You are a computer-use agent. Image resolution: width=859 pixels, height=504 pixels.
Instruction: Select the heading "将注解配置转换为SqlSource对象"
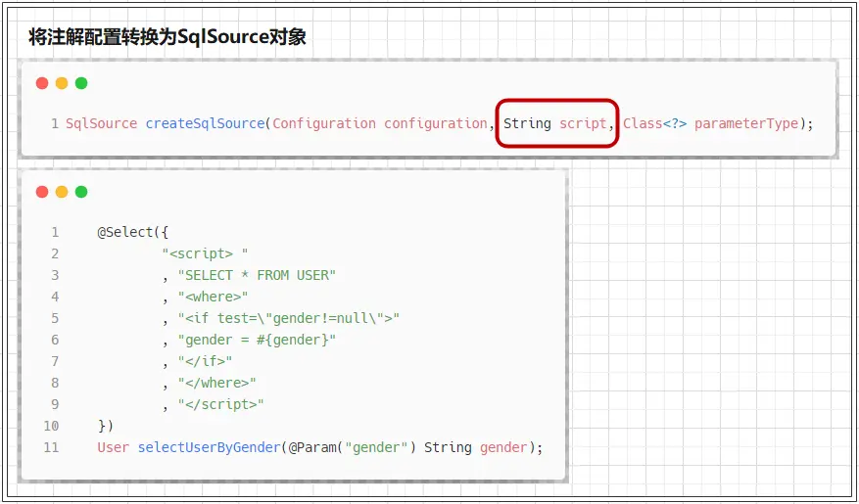pos(167,37)
